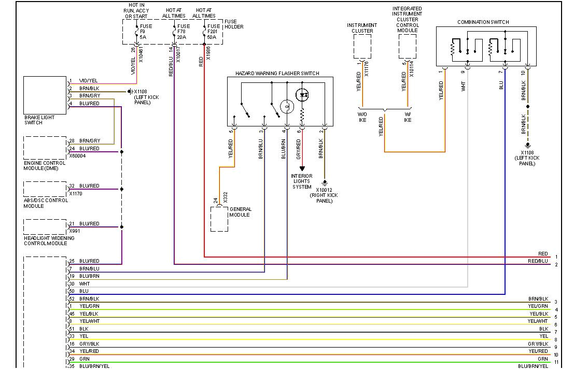Click the General Module box
588x370 pixels.
(x=219, y=219)
